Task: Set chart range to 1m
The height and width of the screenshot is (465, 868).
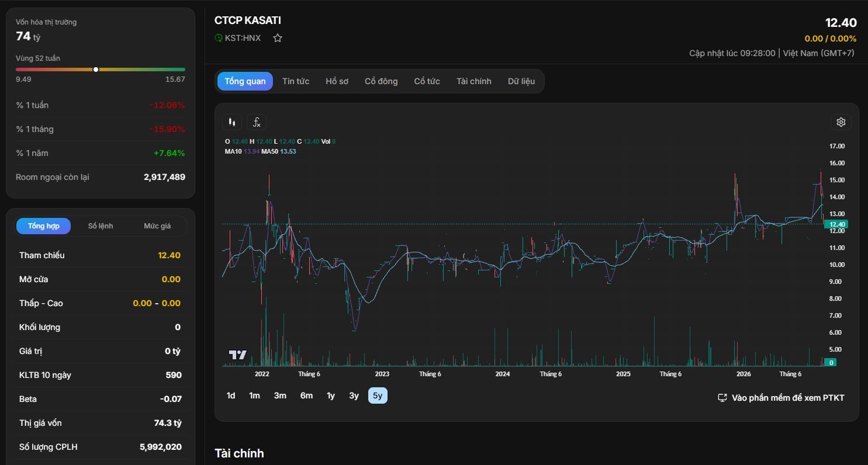Action: (x=254, y=395)
